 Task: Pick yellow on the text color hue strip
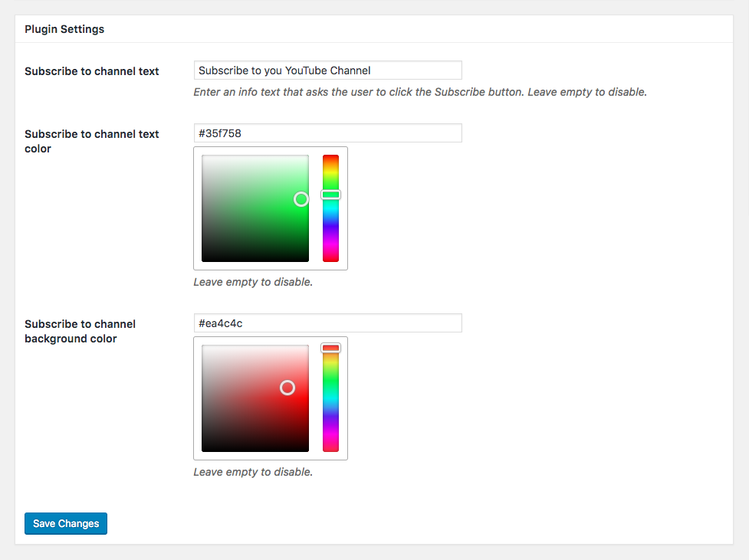point(330,173)
